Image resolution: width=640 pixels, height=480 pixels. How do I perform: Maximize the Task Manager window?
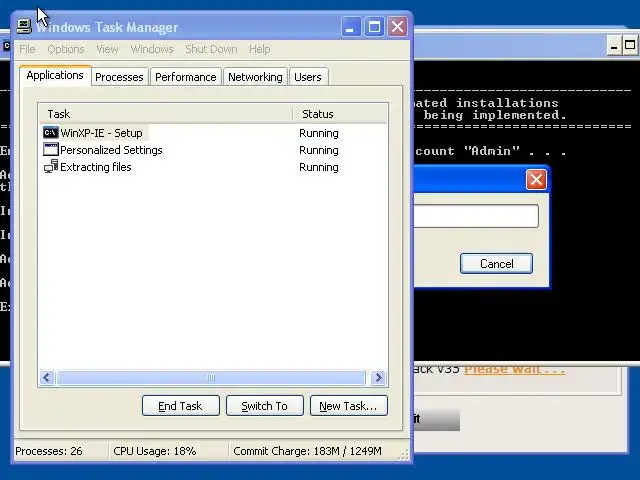pos(374,27)
